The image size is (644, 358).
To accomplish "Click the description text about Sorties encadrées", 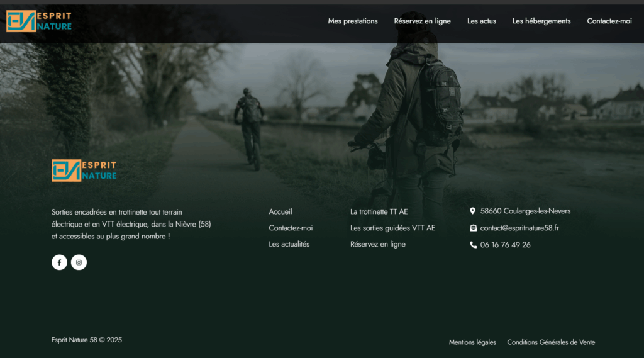I will tap(131, 224).
